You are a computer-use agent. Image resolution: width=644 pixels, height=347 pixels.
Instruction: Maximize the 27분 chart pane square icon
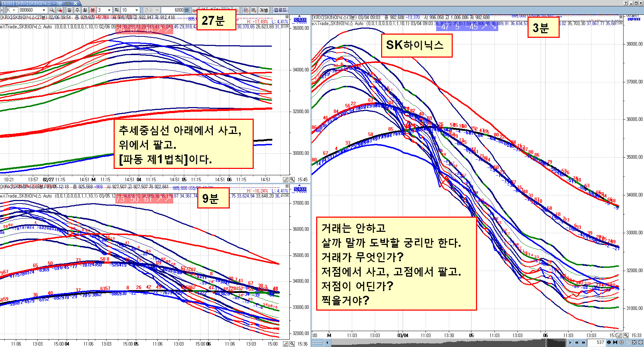pyautogui.click(x=287, y=17)
